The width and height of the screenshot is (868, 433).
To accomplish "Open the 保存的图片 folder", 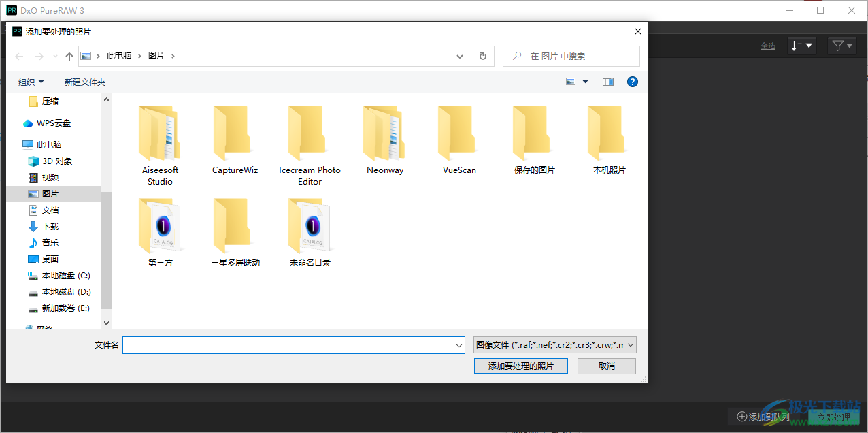I will (x=535, y=140).
